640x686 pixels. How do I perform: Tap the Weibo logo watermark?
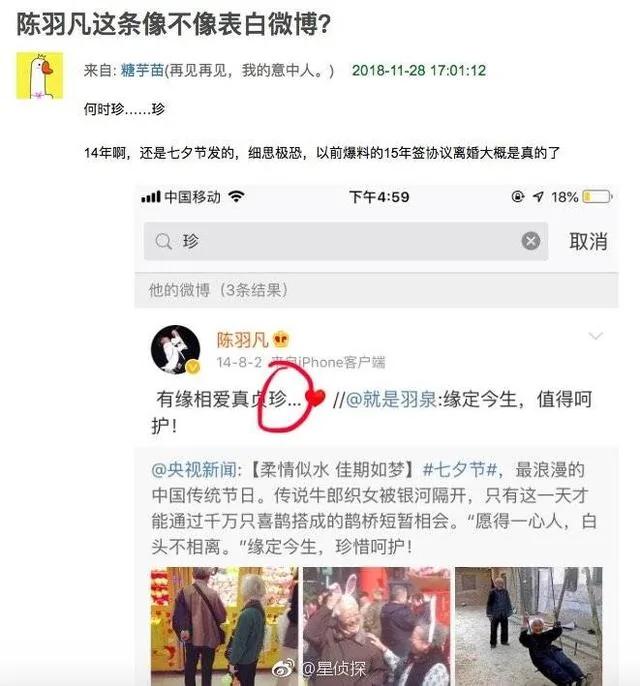coord(284,668)
